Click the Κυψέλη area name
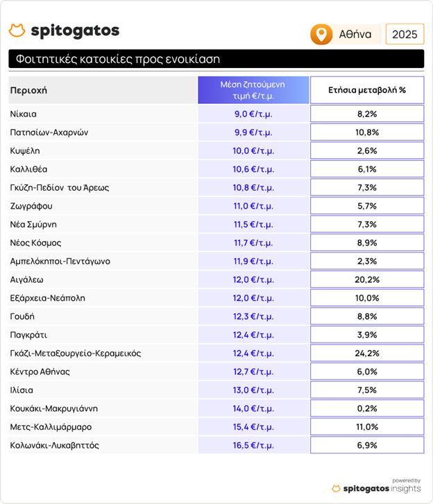This screenshot has width=433, height=504. pos(25,150)
